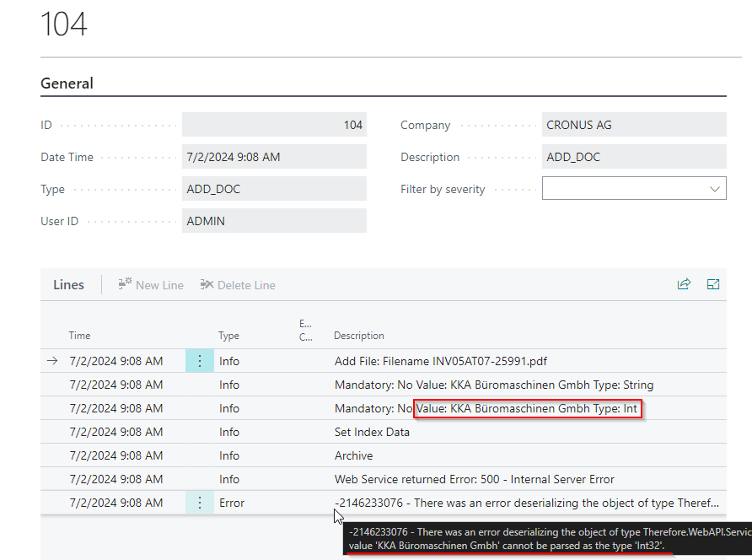Click the expand Lines part icon
Image resolution: width=752 pixels, height=560 pixels.
coord(713,284)
